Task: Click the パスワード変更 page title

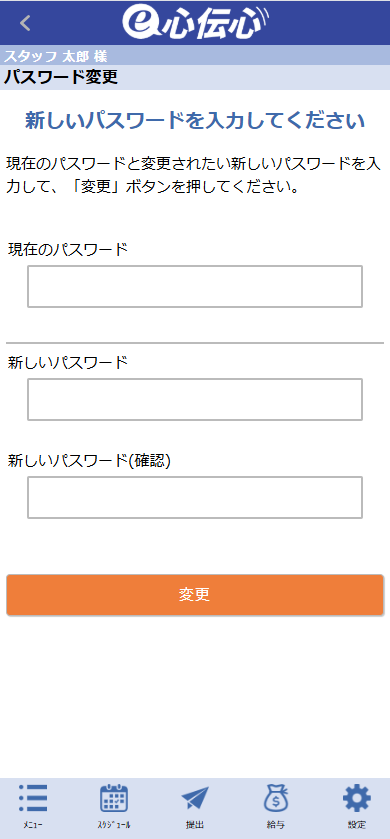Action: point(61,78)
